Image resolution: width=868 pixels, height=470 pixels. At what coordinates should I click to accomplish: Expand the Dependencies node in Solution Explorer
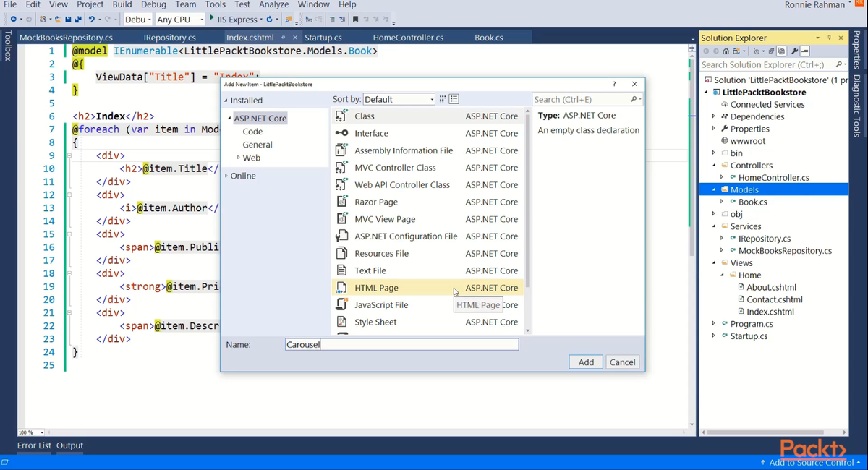point(714,116)
